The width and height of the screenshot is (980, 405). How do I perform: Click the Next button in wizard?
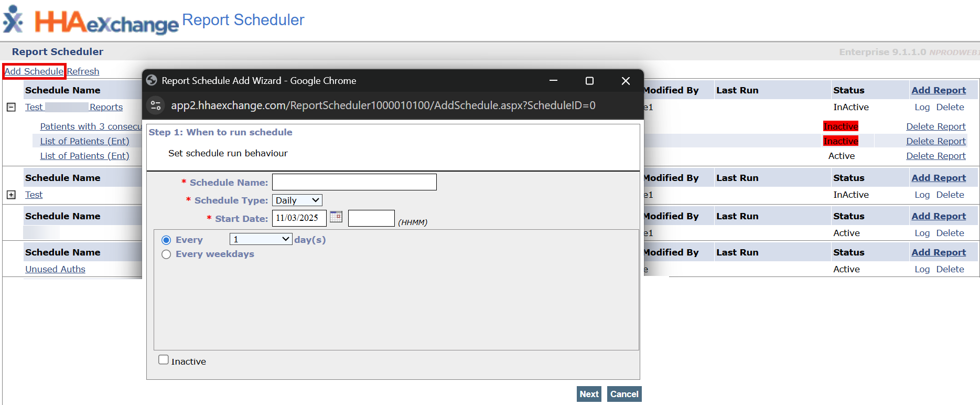point(589,394)
